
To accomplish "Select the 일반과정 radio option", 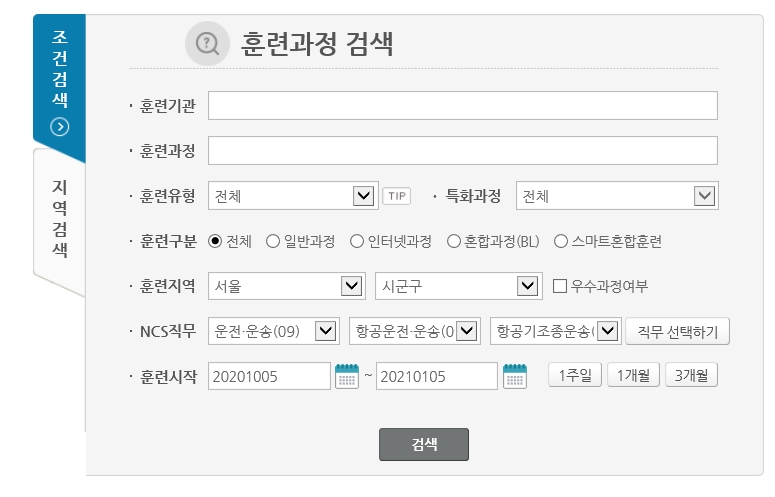I will coord(273,241).
